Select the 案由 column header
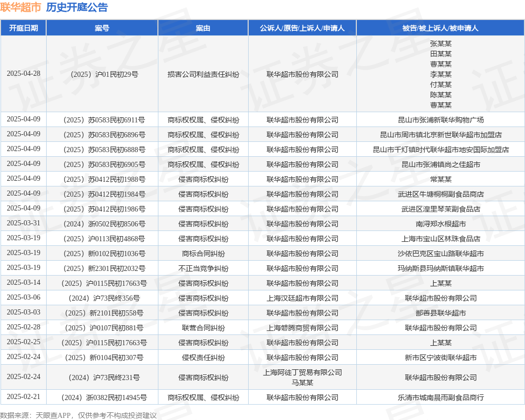 click(203, 28)
